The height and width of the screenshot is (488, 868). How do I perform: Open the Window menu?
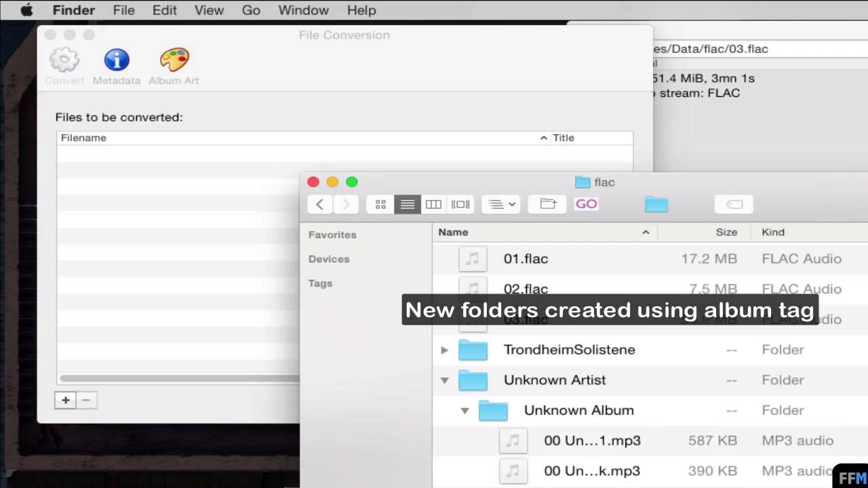pyautogui.click(x=303, y=10)
